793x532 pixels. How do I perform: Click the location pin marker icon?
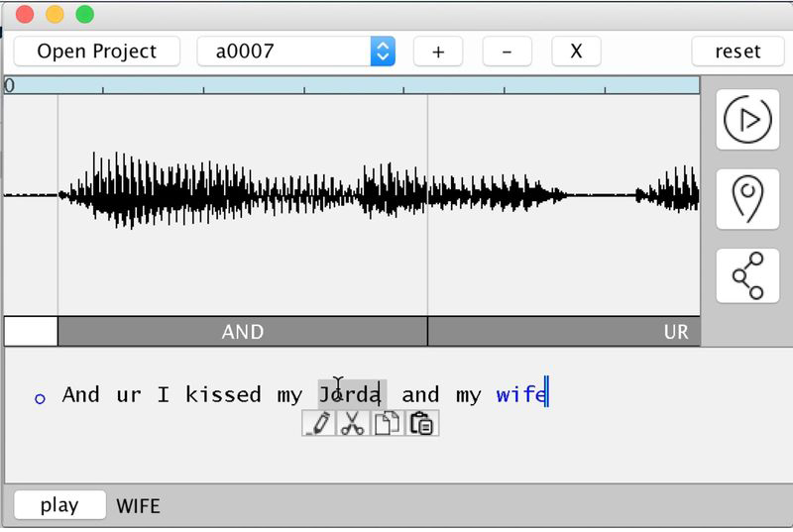(747, 198)
